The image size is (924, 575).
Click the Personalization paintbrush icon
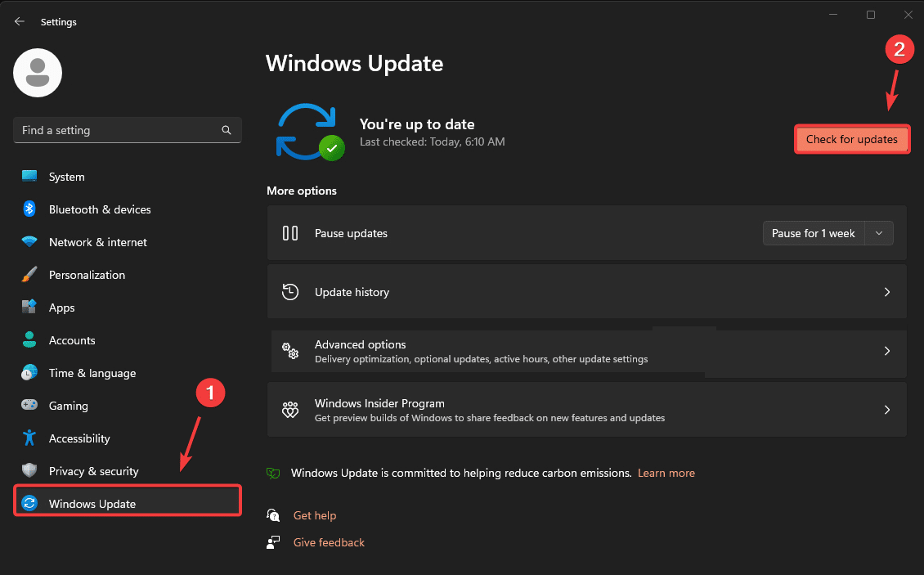click(x=29, y=275)
